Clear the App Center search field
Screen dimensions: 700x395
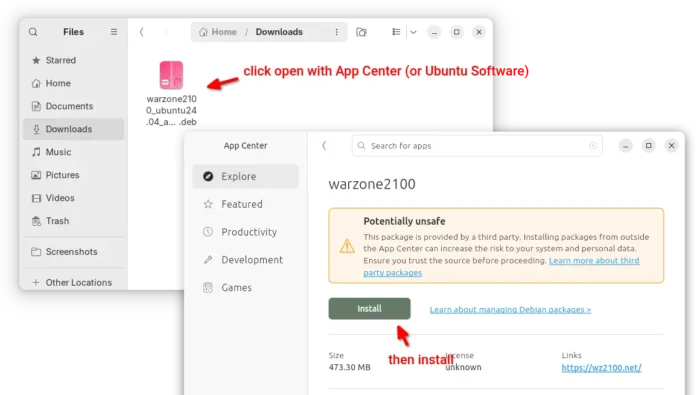tap(593, 146)
